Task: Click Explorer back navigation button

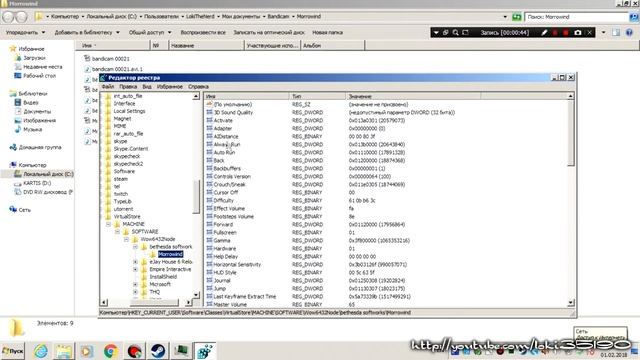Action: click(x=8, y=17)
